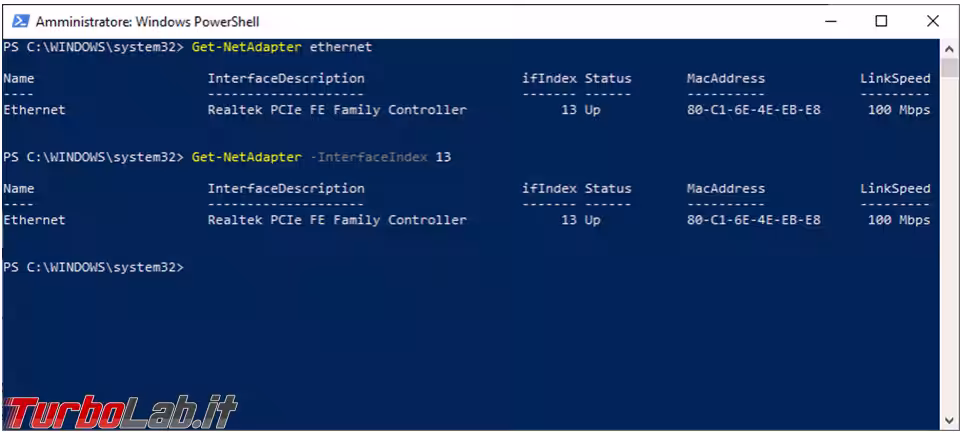Click the vertical scrollbar track
This screenshot has height=432, width=960.
coord(949,250)
